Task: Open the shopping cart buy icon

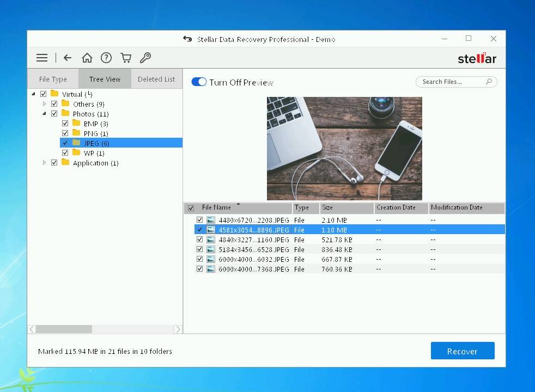Action: tap(126, 58)
